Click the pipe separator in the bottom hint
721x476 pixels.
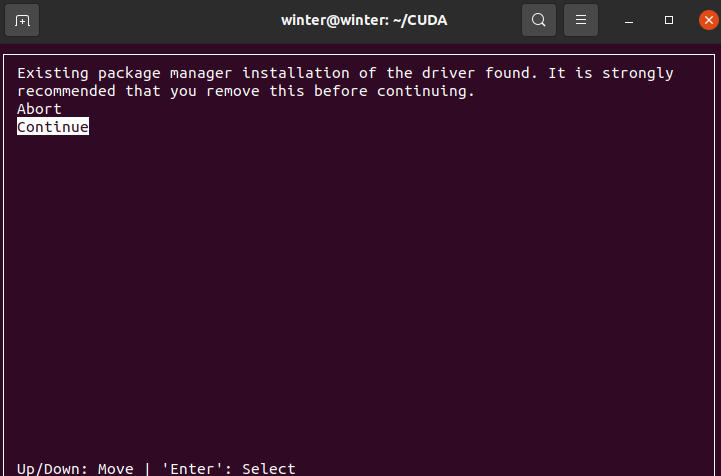pos(147,469)
